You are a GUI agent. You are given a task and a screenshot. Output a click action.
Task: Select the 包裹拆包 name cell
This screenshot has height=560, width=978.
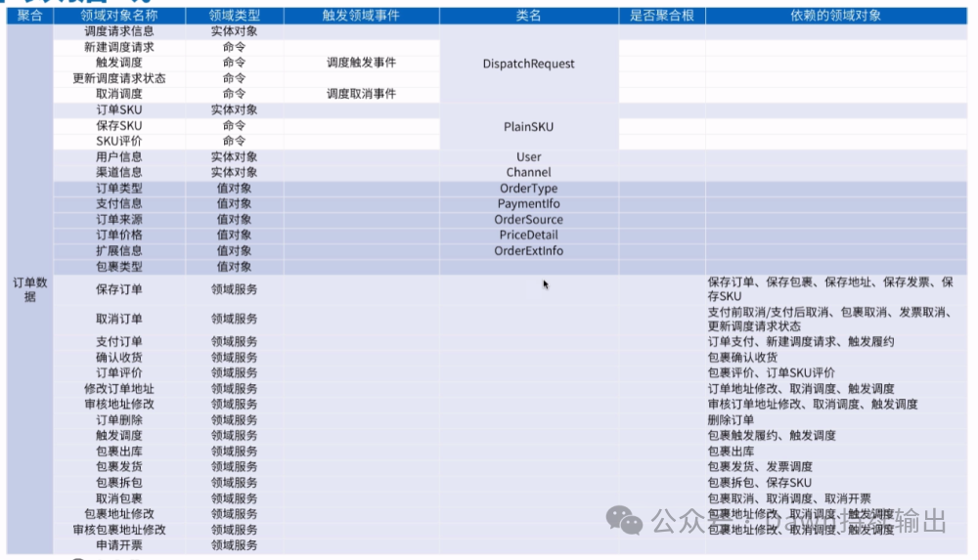point(119,483)
